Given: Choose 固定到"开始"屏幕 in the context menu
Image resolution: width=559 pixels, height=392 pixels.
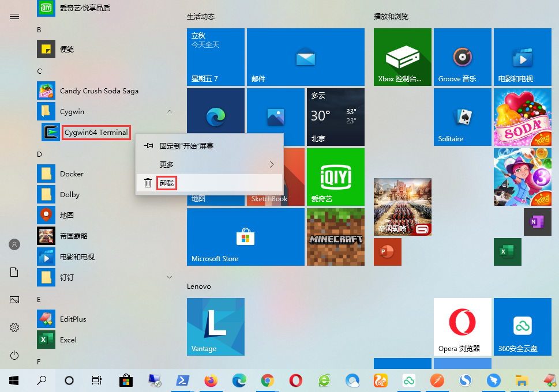Looking at the screenshot, I should pos(186,146).
